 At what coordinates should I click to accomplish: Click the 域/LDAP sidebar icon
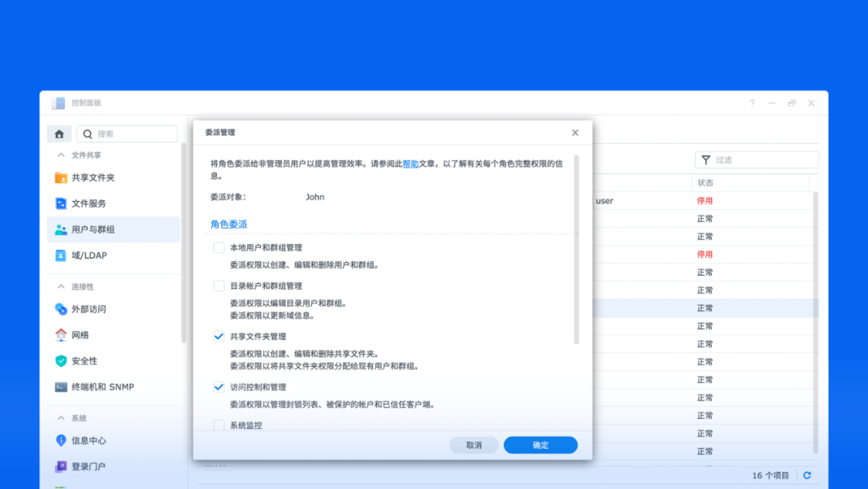[61, 256]
